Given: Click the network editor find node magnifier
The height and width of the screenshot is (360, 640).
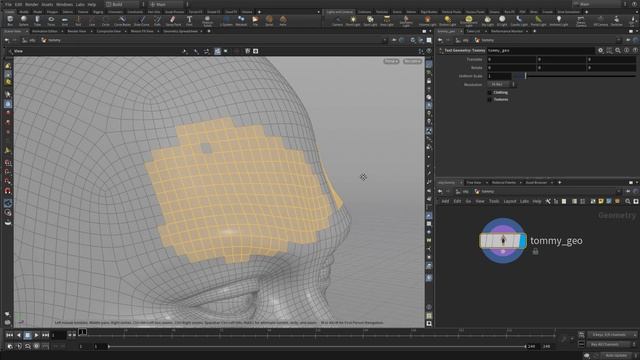Looking at the screenshot, I should click(628, 201).
